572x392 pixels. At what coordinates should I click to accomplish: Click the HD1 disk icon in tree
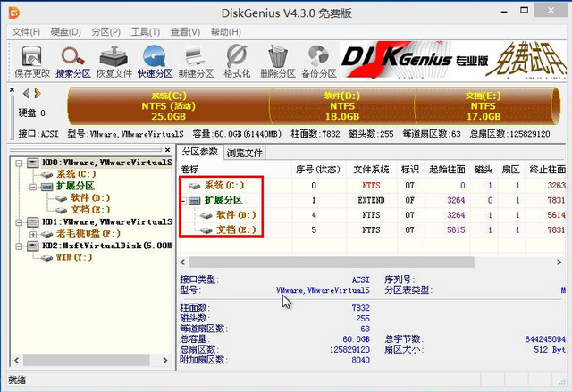[33, 221]
